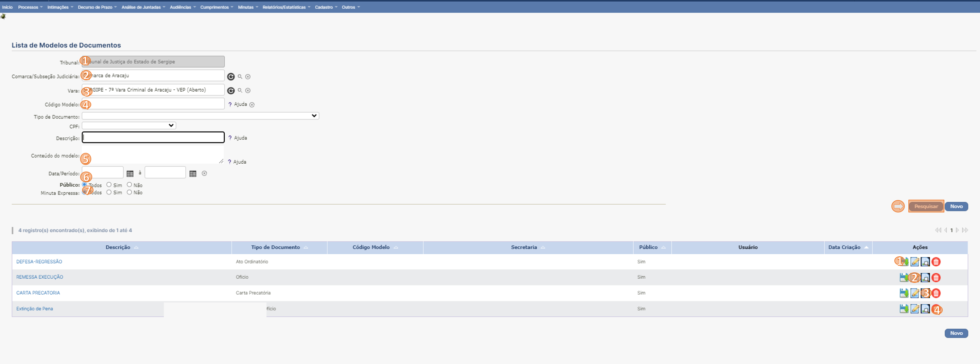Sort table by Público column

[x=652, y=247]
